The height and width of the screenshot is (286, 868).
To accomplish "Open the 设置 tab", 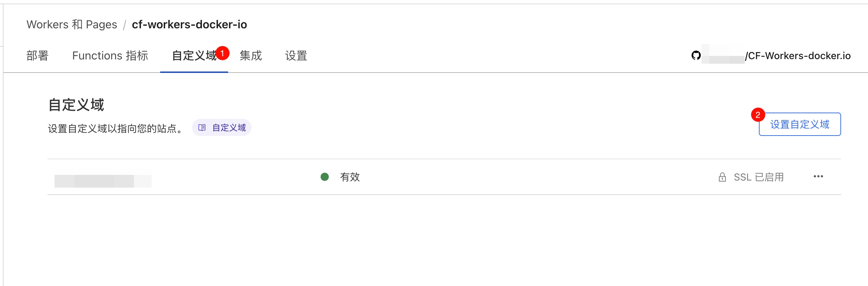I will (x=296, y=56).
